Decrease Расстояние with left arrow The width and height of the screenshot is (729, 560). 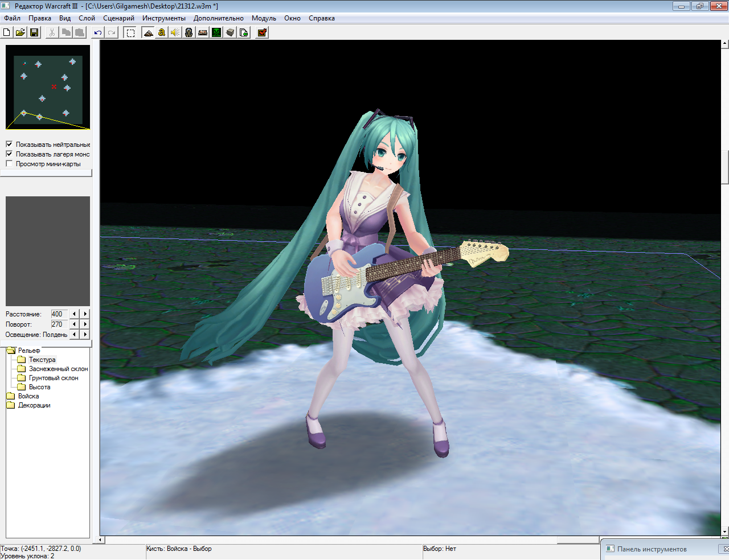tap(74, 314)
